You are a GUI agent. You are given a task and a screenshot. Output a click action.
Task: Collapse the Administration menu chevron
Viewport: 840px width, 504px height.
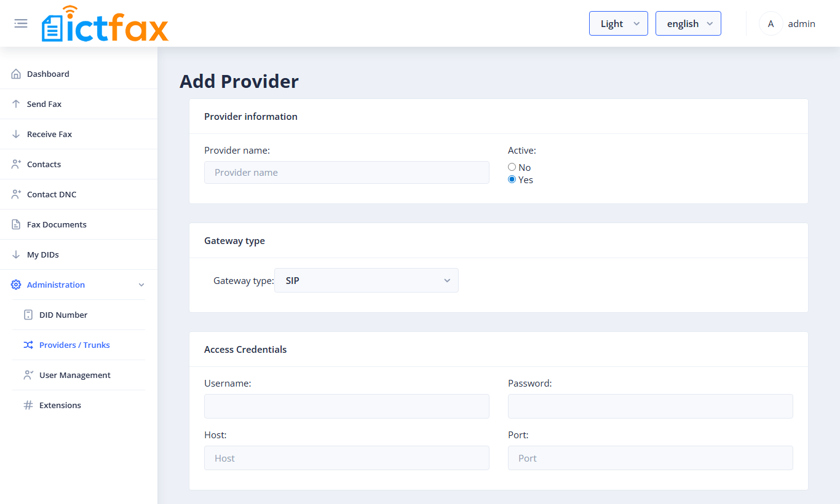pyautogui.click(x=141, y=285)
